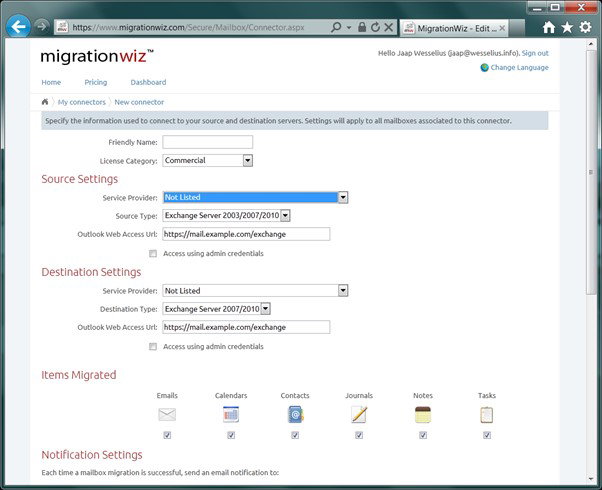The image size is (602, 490).
Task: Click the Destination Settings heading
Action: pyautogui.click(x=91, y=272)
